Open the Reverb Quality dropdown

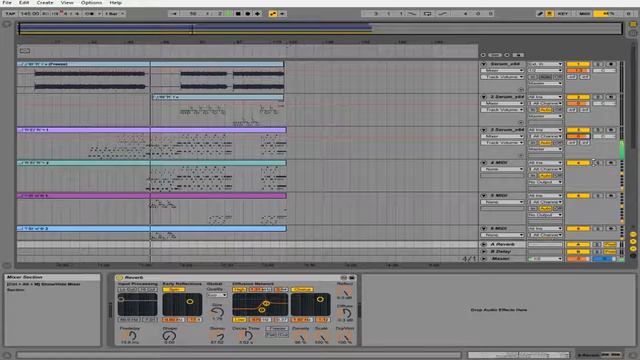[217, 295]
